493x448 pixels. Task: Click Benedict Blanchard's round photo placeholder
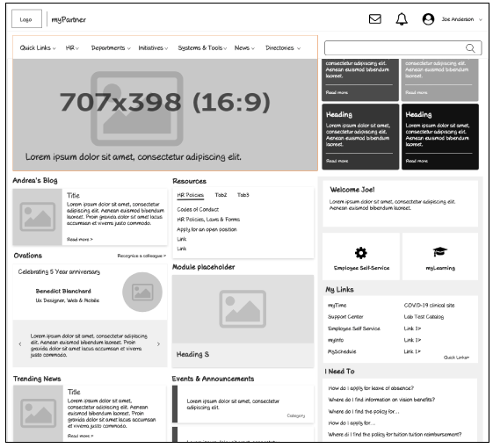(142, 292)
